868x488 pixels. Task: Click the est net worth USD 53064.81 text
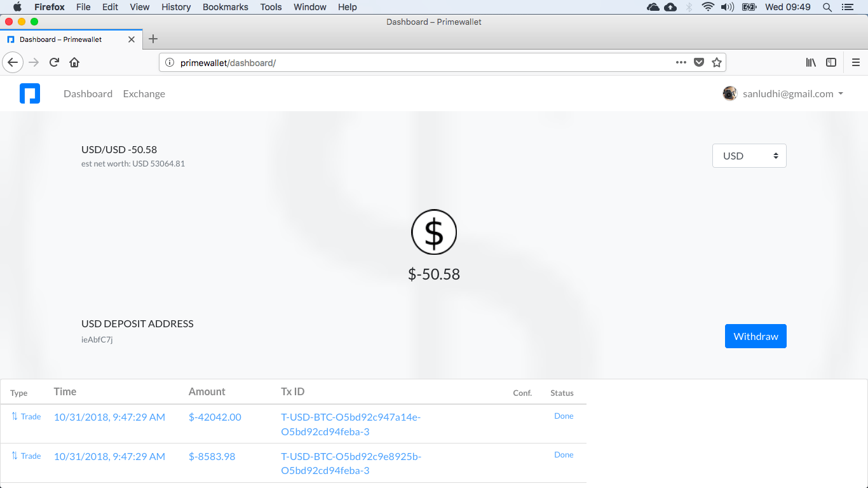click(133, 163)
